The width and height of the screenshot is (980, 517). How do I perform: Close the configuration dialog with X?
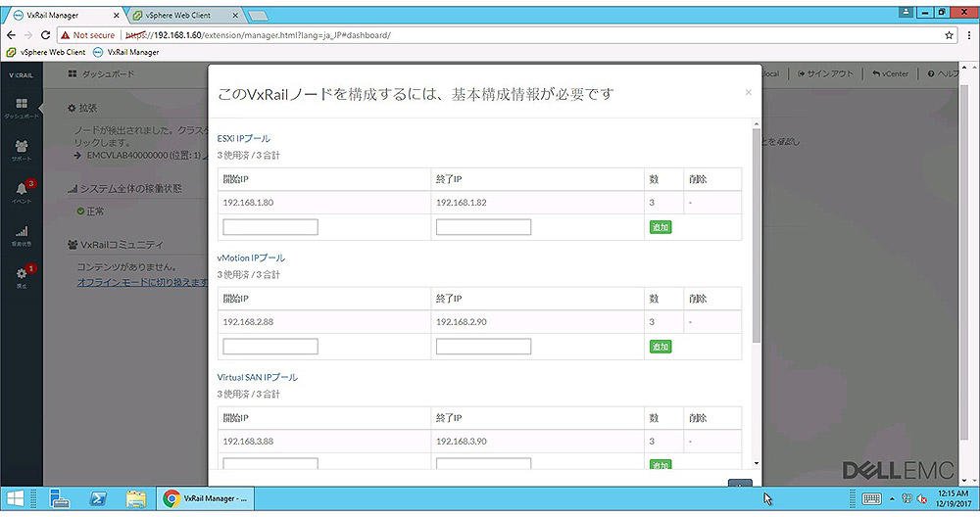point(748,92)
